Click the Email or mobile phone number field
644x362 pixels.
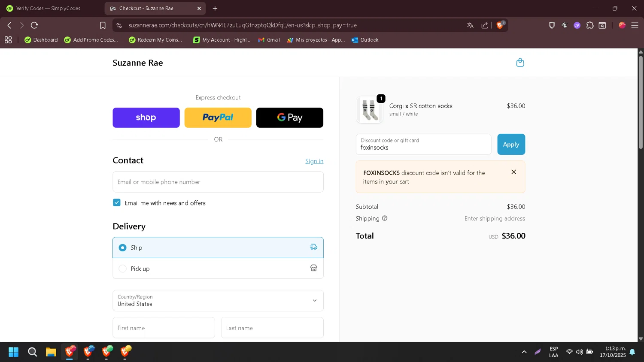point(218,182)
